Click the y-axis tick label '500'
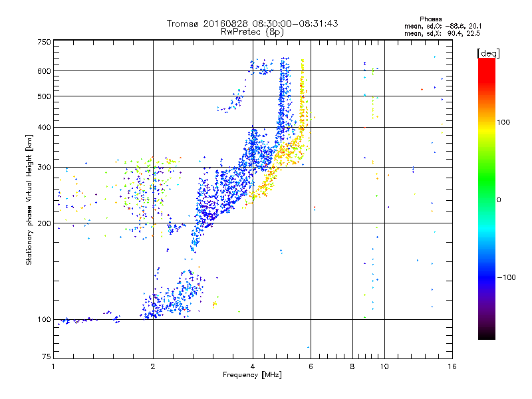The image size is (532, 399). click(44, 96)
